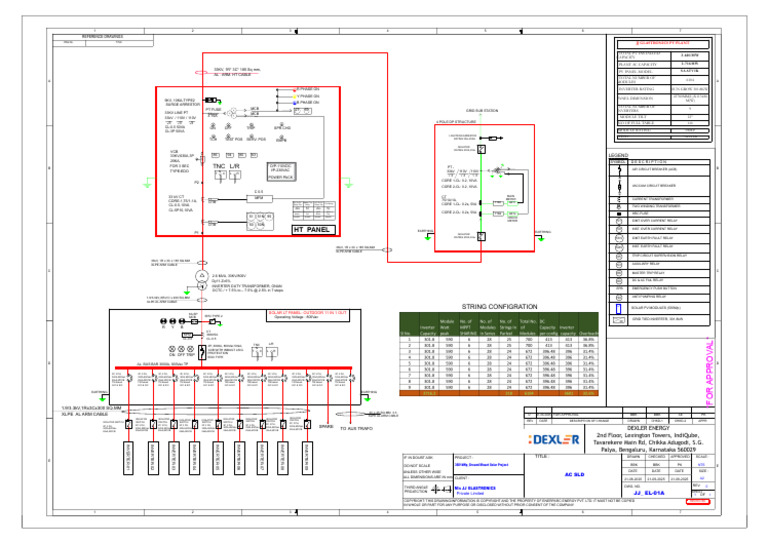
Task: Click the top isolator symbol in DP structure
Action: coord(481,149)
